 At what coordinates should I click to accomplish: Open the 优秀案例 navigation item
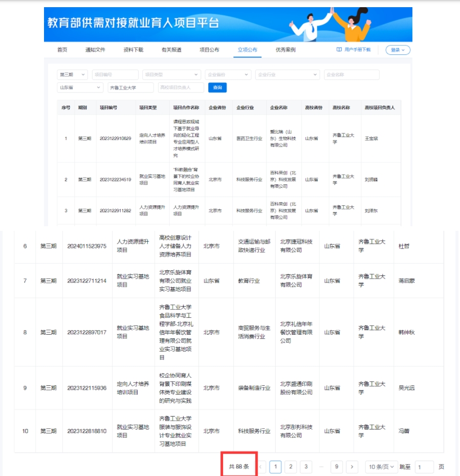(286, 50)
